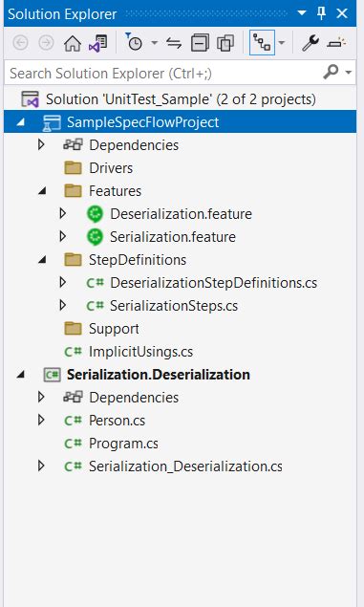Viewport: 364px width, 607px height.
Task: Toggle the file nesting view button
Action: click(262, 43)
